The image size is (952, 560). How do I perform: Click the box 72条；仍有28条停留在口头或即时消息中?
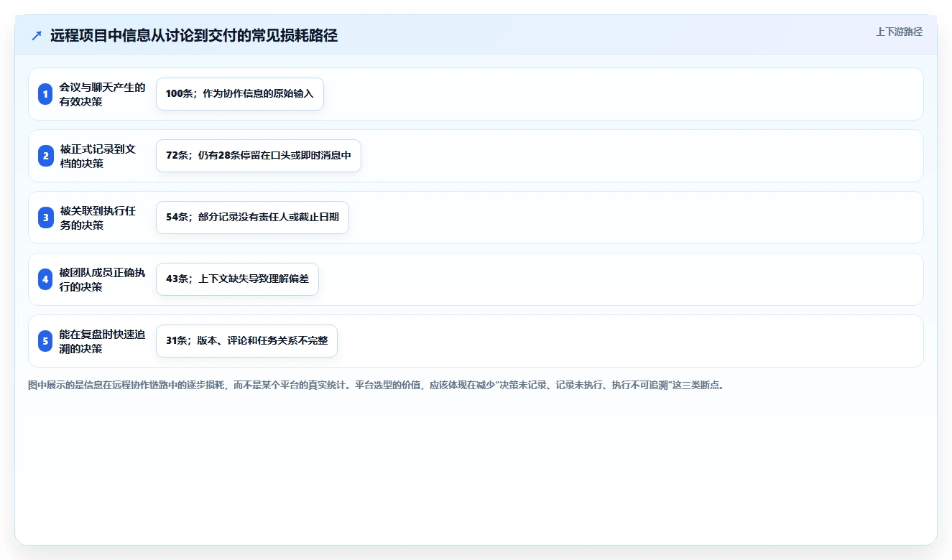click(x=259, y=156)
